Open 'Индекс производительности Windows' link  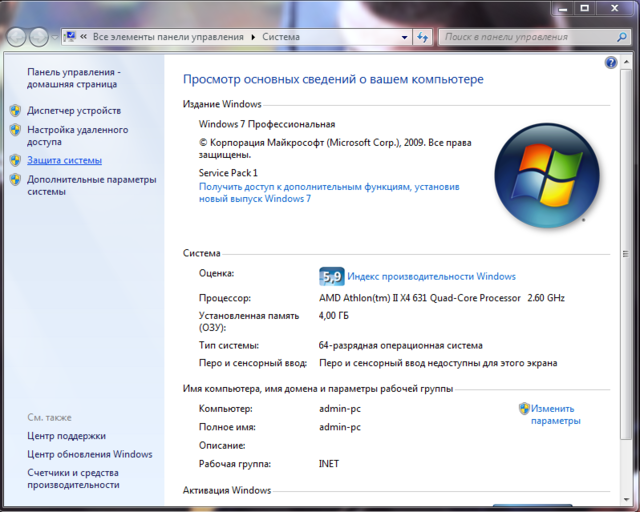pos(431,276)
